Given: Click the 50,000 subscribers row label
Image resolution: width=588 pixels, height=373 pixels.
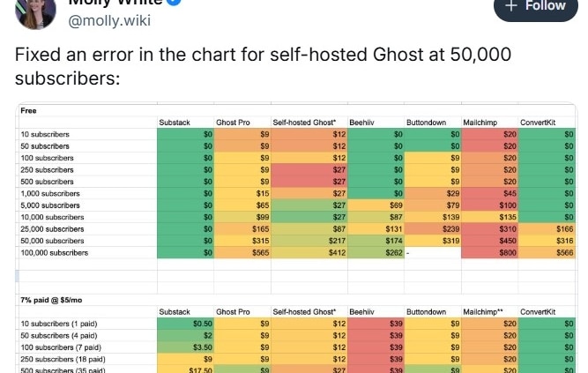Looking at the screenshot, I should coord(52,241).
